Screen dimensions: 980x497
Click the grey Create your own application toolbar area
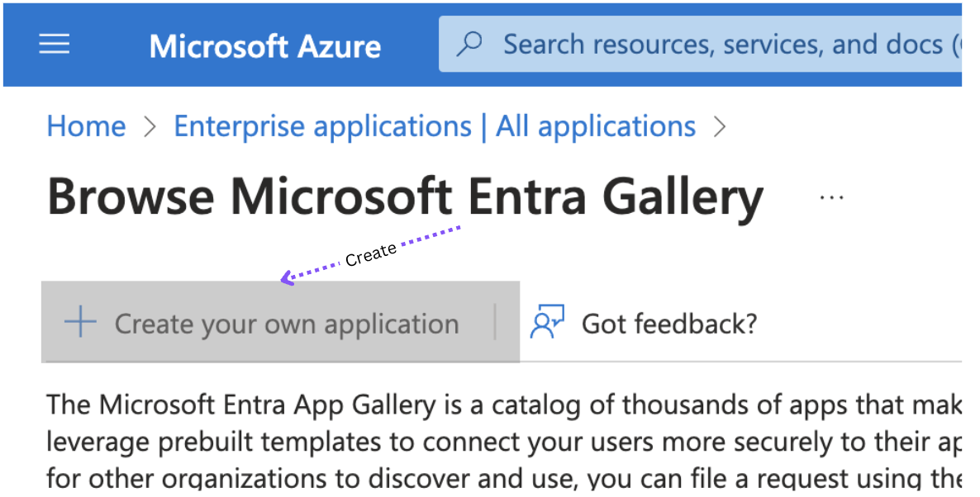(x=281, y=322)
